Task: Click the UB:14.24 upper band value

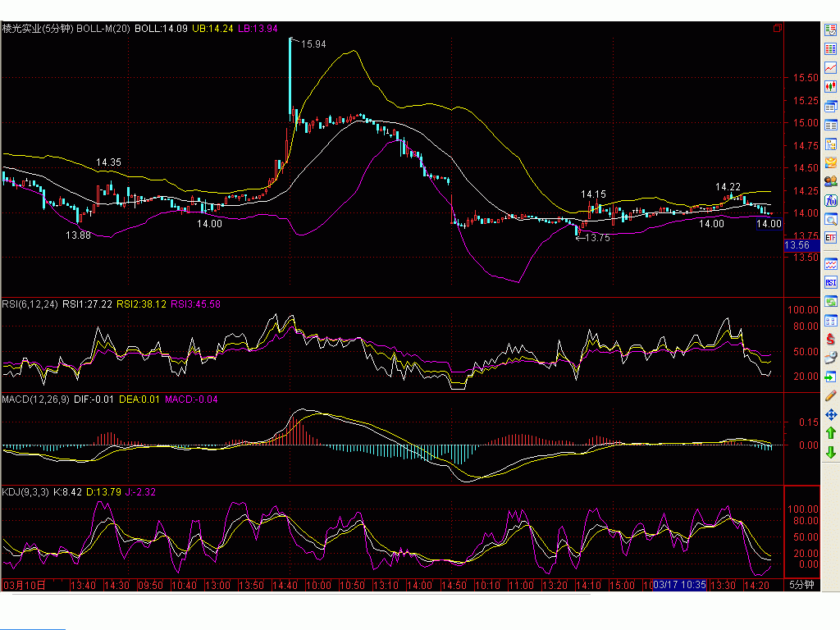Action: point(212,29)
